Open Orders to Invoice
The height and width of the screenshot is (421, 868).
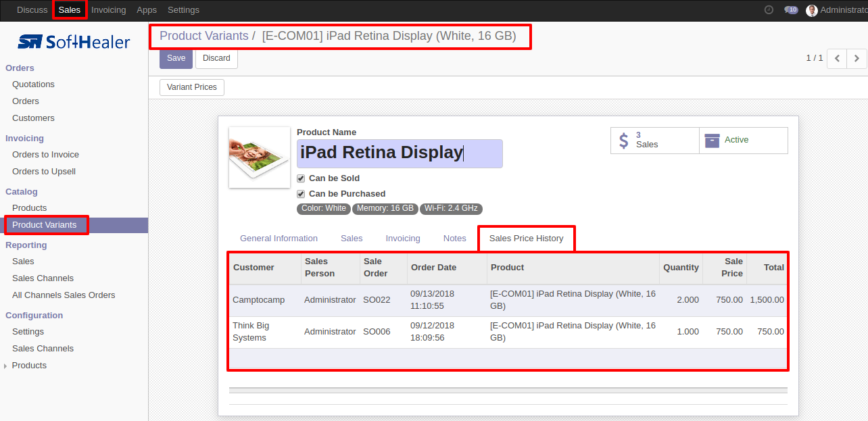45,155
